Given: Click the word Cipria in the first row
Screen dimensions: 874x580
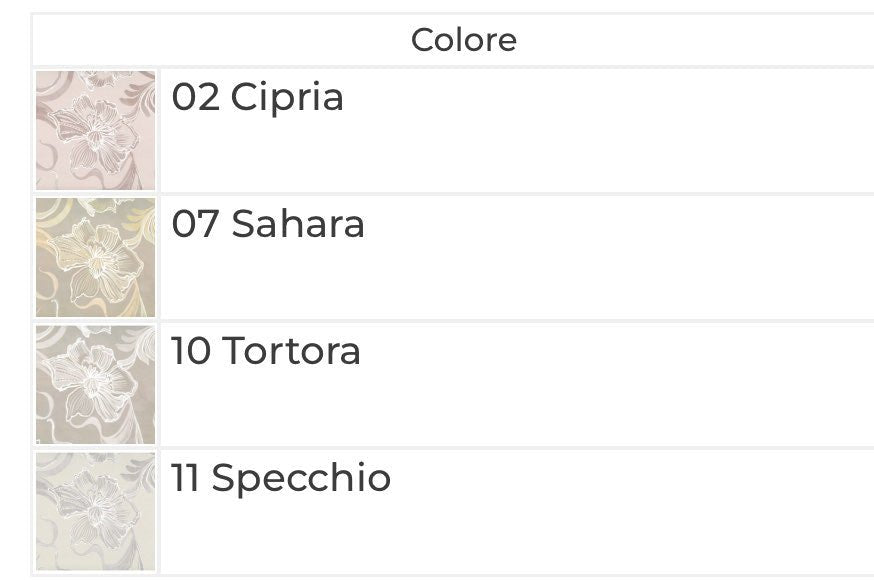Looking at the screenshot, I should [x=287, y=98].
